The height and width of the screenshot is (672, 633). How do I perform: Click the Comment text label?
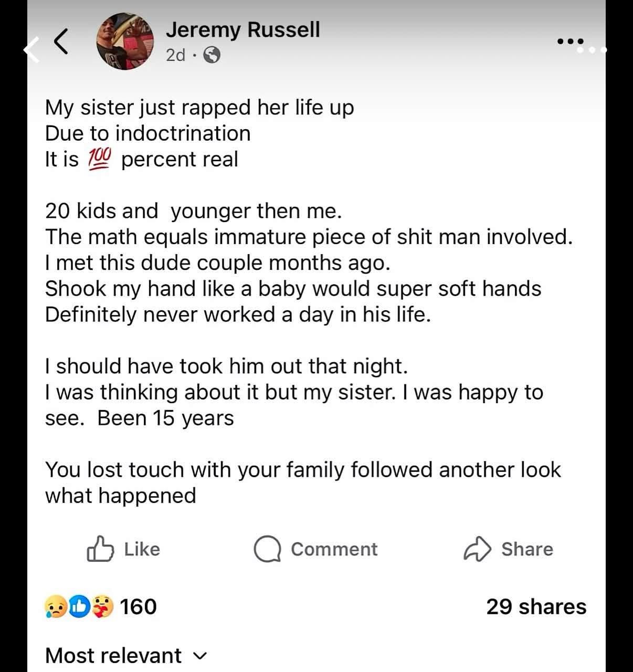[x=334, y=549]
